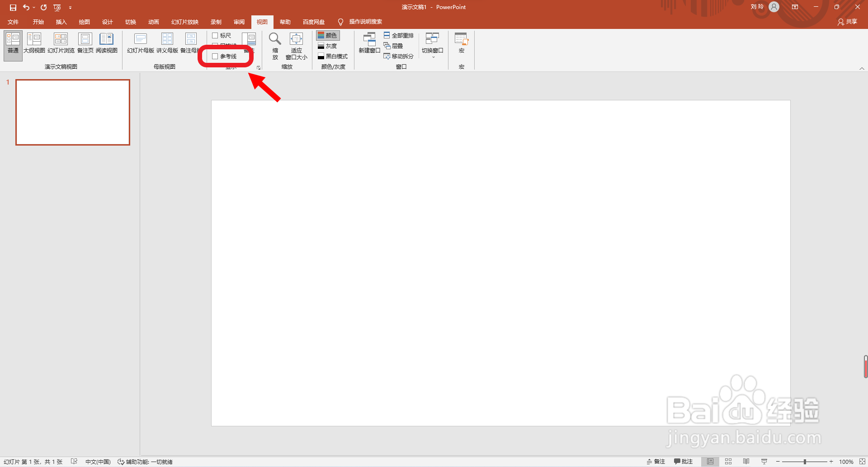Image resolution: width=868 pixels, height=467 pixels.
Task: Toggle the 备注 notes button in status bar
Action: pos(656,462)
